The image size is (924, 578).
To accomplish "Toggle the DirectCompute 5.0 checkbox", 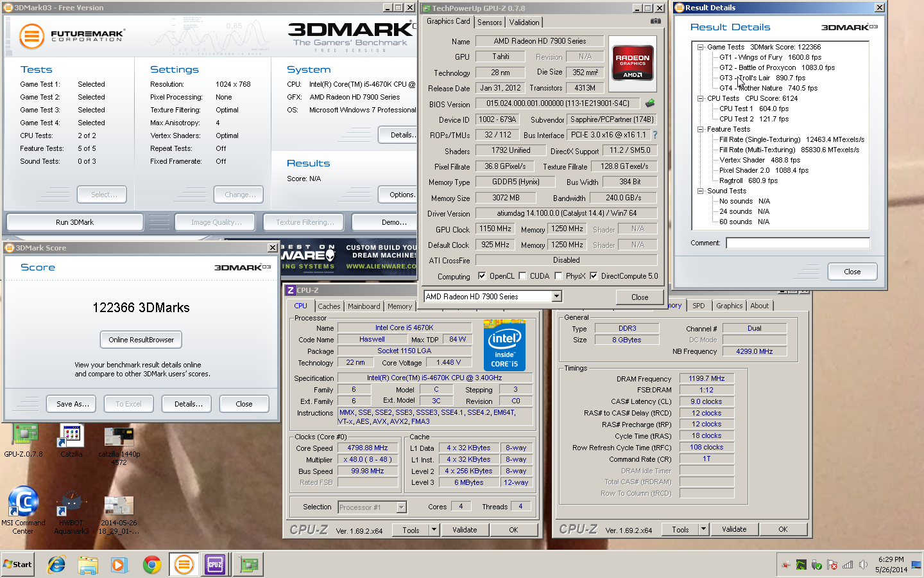I will (594, 276).
